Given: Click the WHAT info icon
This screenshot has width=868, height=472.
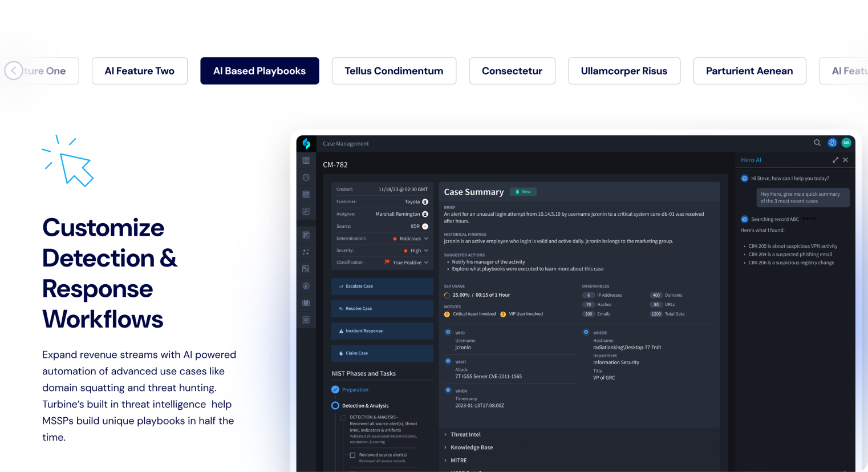Looking at the screenshot, I should pyautogui.click(x=448, y=361).
